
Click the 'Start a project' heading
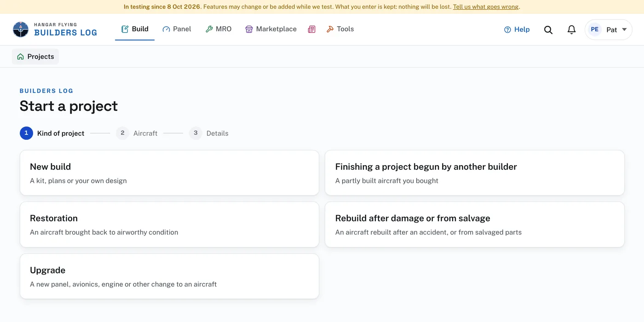tap(69, 106)
